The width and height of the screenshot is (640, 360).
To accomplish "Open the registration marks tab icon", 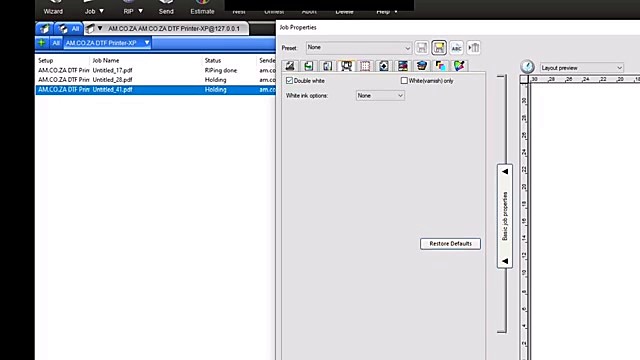I will pos(384,66).
